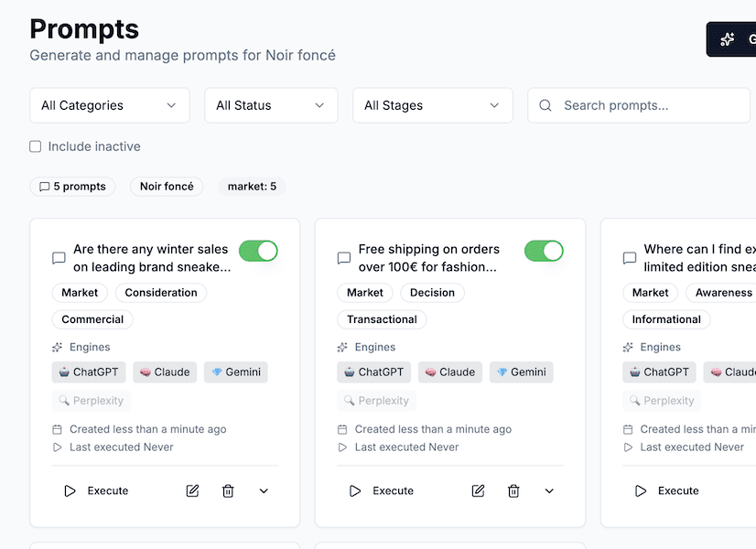
Task: Click the sparkle generate button top right
Action: point(728,38)
